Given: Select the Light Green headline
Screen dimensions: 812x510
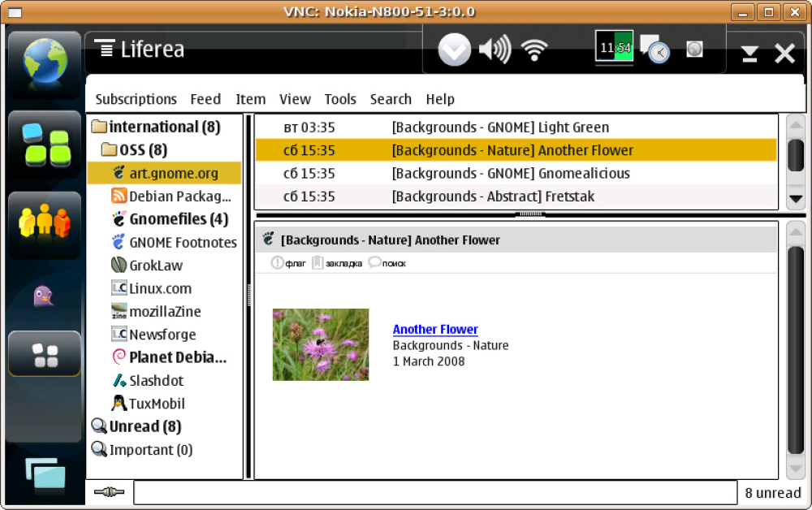Looking at the screenshot, I should coord(516,127).
